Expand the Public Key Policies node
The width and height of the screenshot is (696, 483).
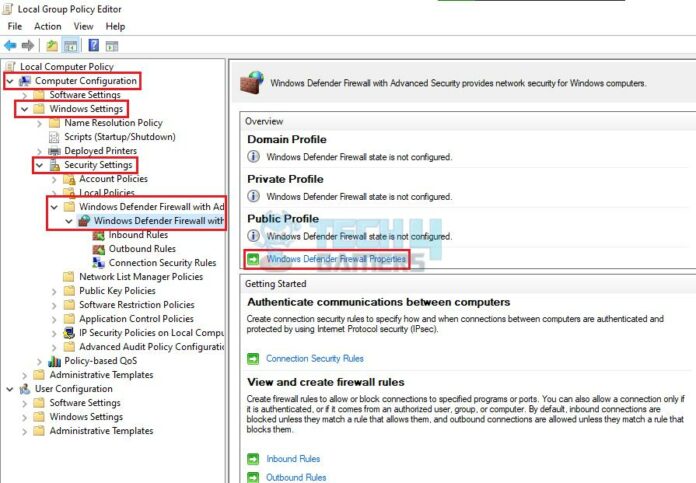pyautogui.click(x=54, y=291)
